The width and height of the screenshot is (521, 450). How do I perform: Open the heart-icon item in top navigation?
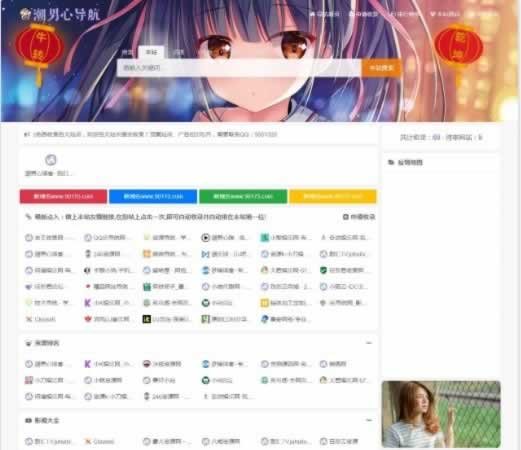pos(445,14)
